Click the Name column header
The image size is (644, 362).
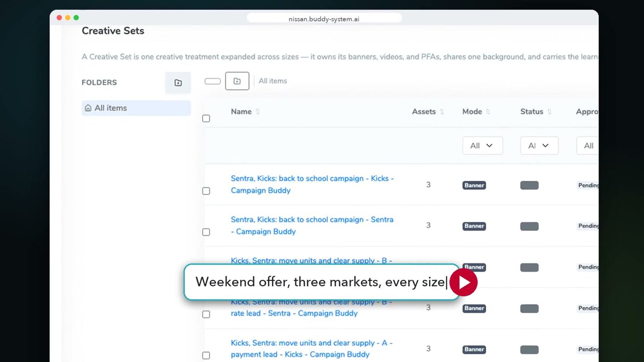[241, 112]
